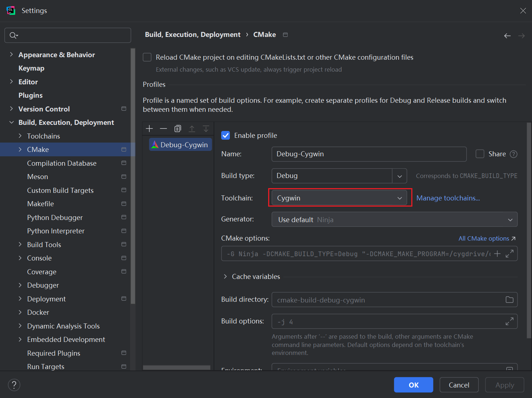Screen dimensions: 532x398
Task: Select Toolchains in the settings tree
Action: coord(43,136)
